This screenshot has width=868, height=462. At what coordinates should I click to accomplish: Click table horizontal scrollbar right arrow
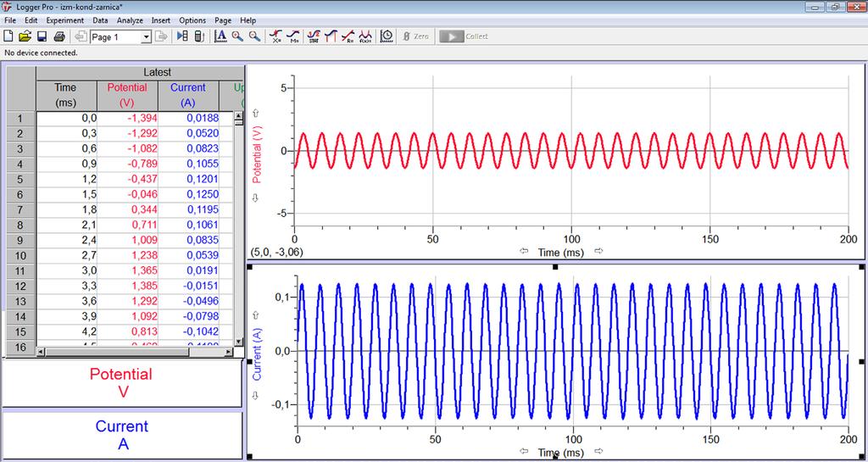click(229, 352)
